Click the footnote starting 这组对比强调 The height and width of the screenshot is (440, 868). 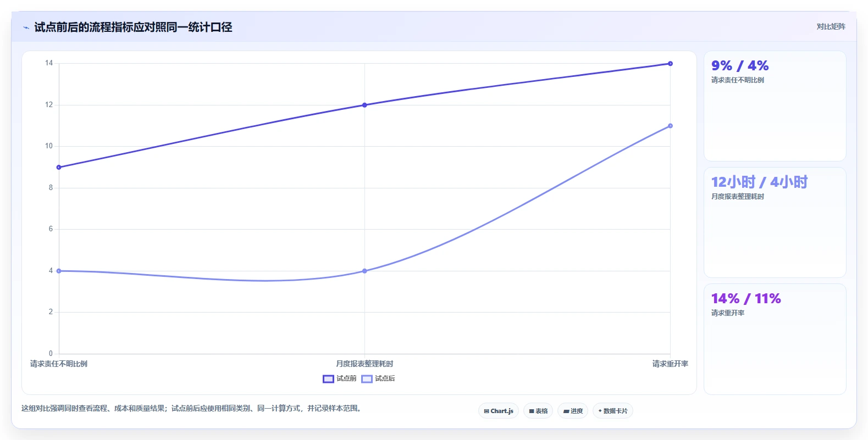pyautogui.click(x=192, y=408)
